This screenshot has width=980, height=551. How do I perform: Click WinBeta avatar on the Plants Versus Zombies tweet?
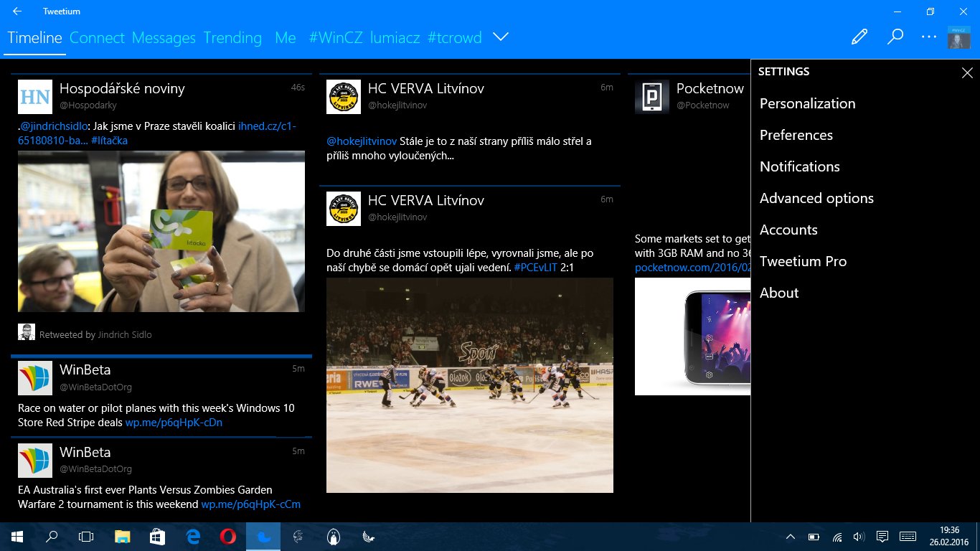click(35, 461)
